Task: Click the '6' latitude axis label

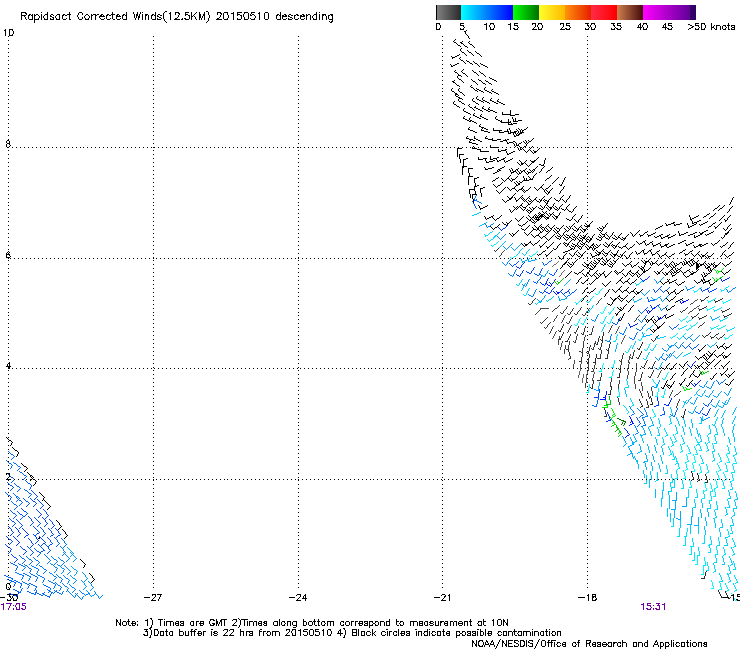Action: click(x=8, y=255)
